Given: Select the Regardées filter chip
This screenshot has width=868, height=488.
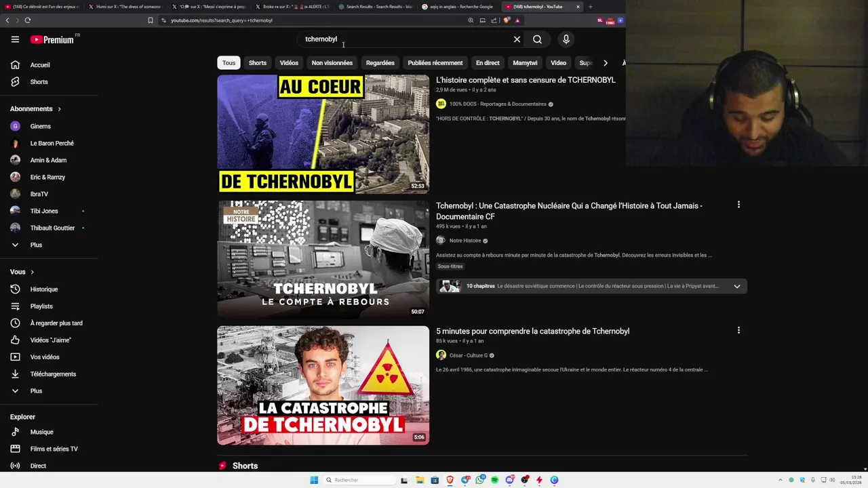Looking at the screenshot, I should coord(380,63).
